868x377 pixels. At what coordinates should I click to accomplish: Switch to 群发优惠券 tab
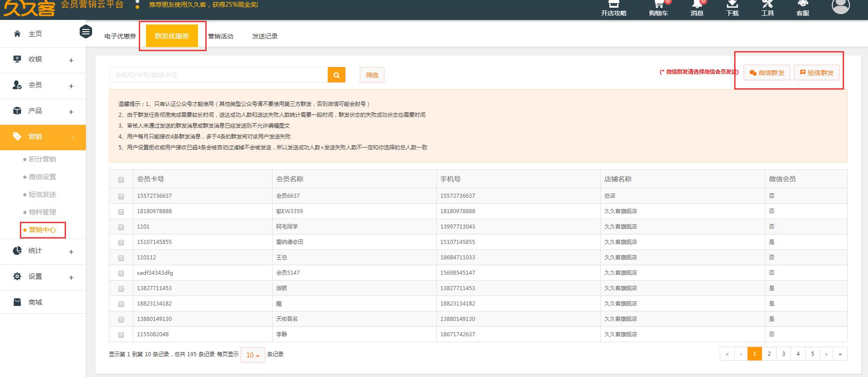coord(172,36)
